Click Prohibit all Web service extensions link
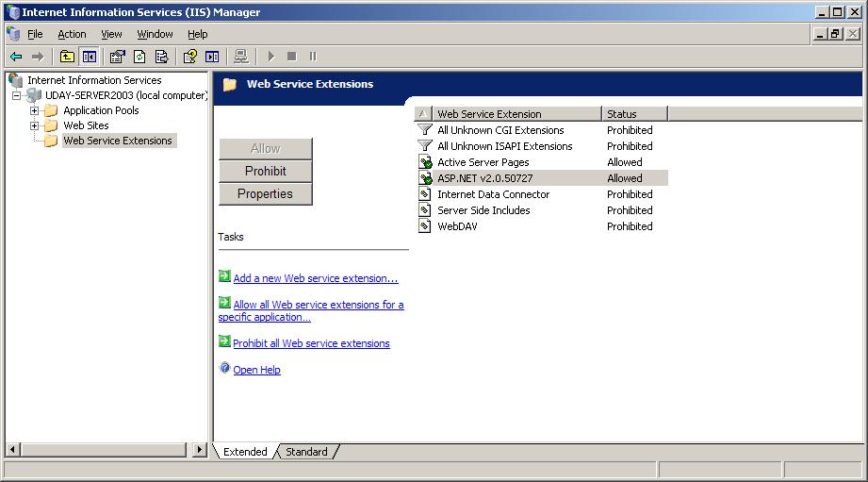This screenshot has width=868, height=482. click(311, 343)
